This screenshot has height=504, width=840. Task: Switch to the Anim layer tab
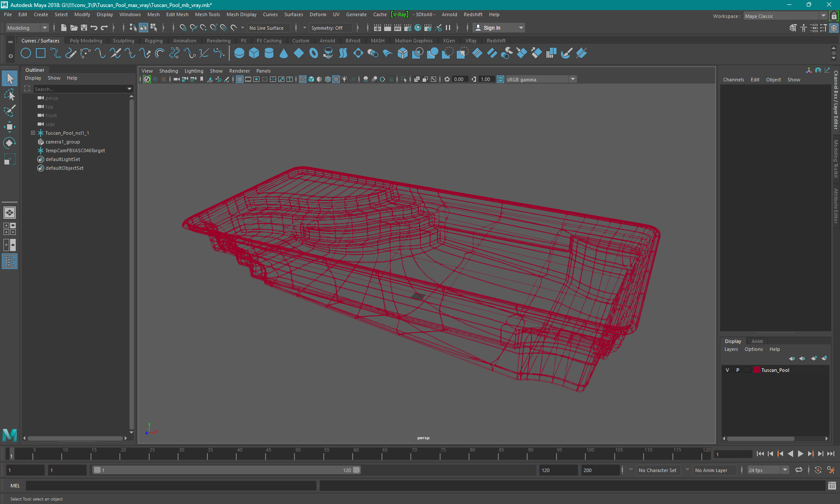(757, 341)
